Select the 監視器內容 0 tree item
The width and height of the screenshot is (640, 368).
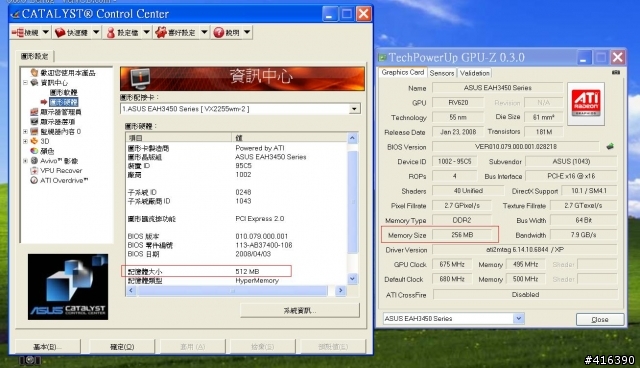click(60, 131)
